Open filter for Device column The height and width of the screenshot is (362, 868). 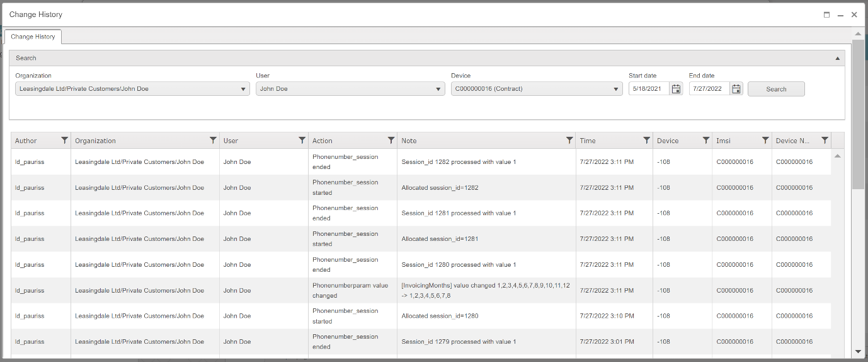tap(706, 141)
